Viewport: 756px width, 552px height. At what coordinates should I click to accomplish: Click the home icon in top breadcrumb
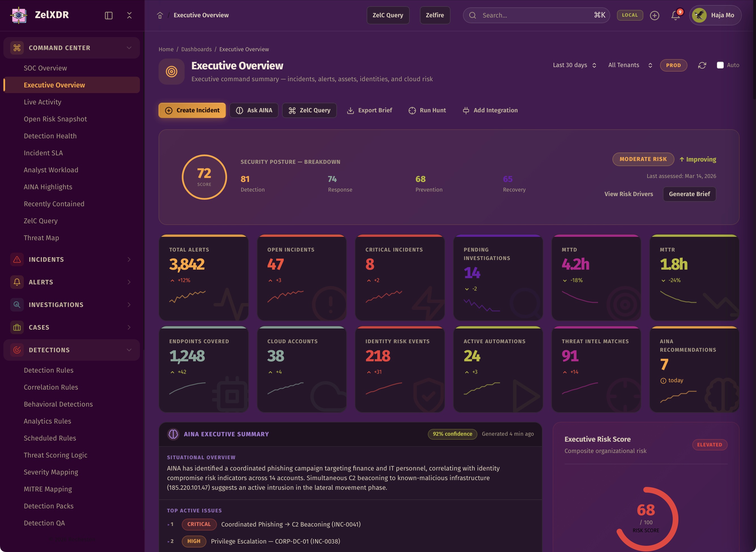(160, 15)
